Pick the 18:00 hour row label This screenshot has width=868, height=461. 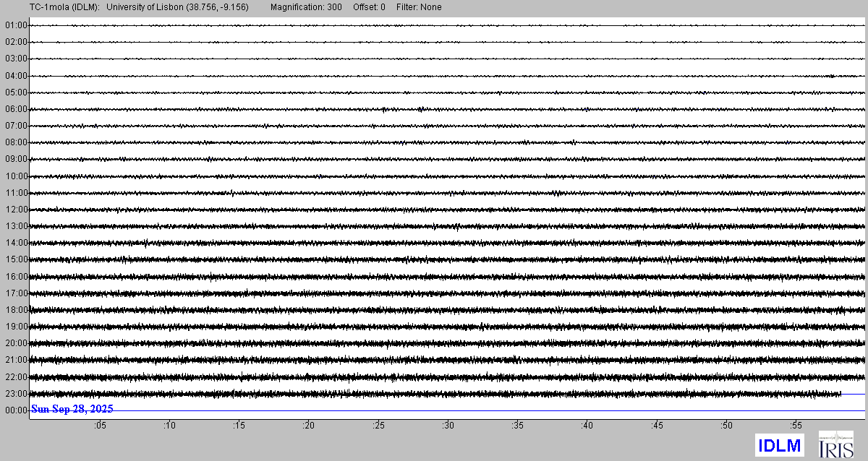(x=15, y=310)
